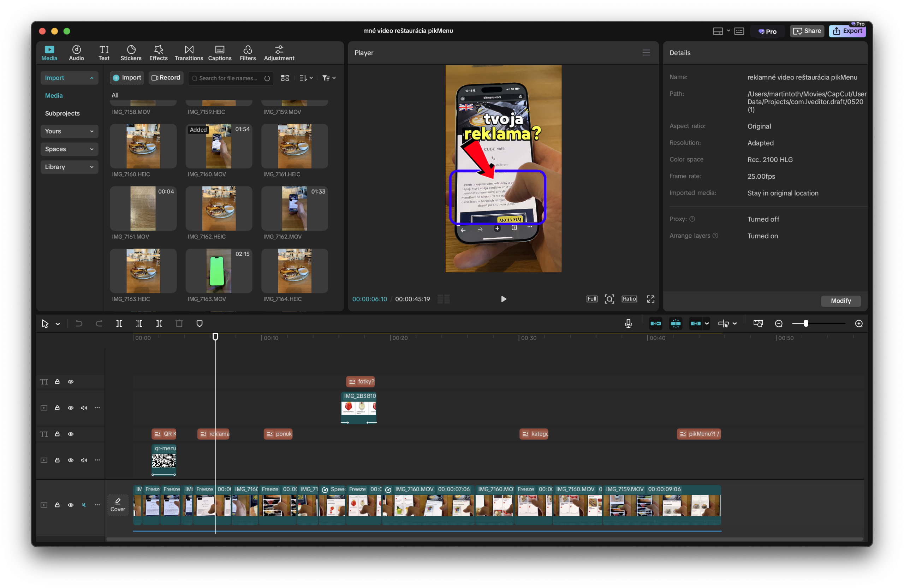
Task: Click the Full quality player button
Action: (x=591, y=299)
